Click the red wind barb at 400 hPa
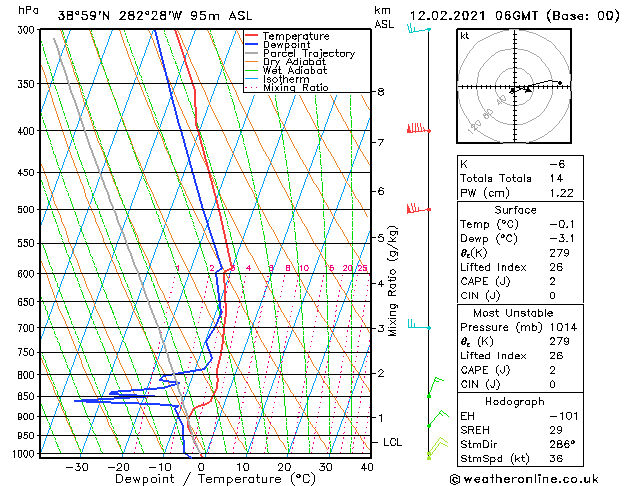The width and height of the screenshot is (629, 486). coord(418,129)
